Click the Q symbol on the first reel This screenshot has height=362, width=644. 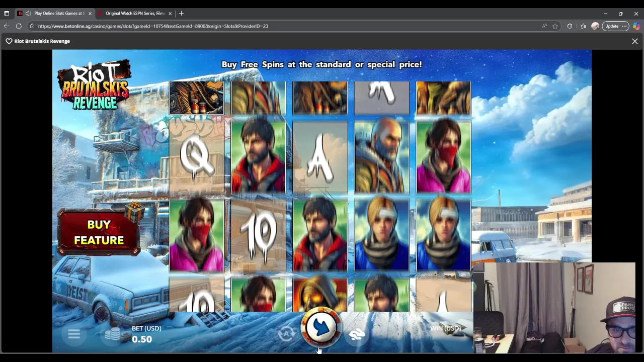(x=197, y=157)
